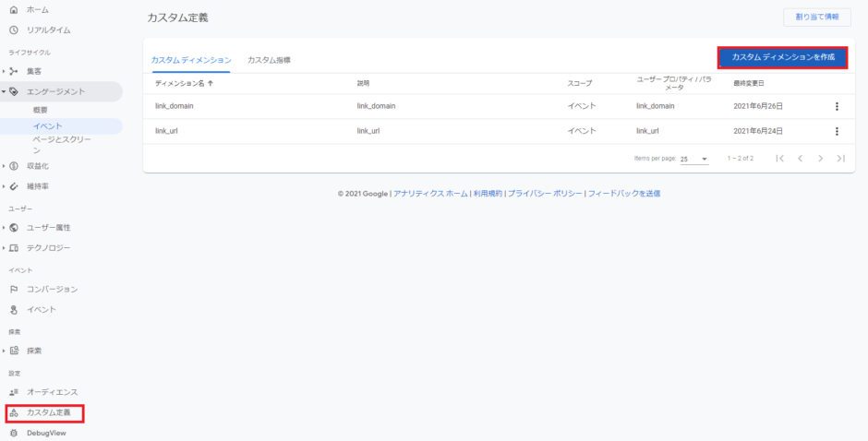Go to the last page arrow
868x441 pixels.
pos(841,159)
